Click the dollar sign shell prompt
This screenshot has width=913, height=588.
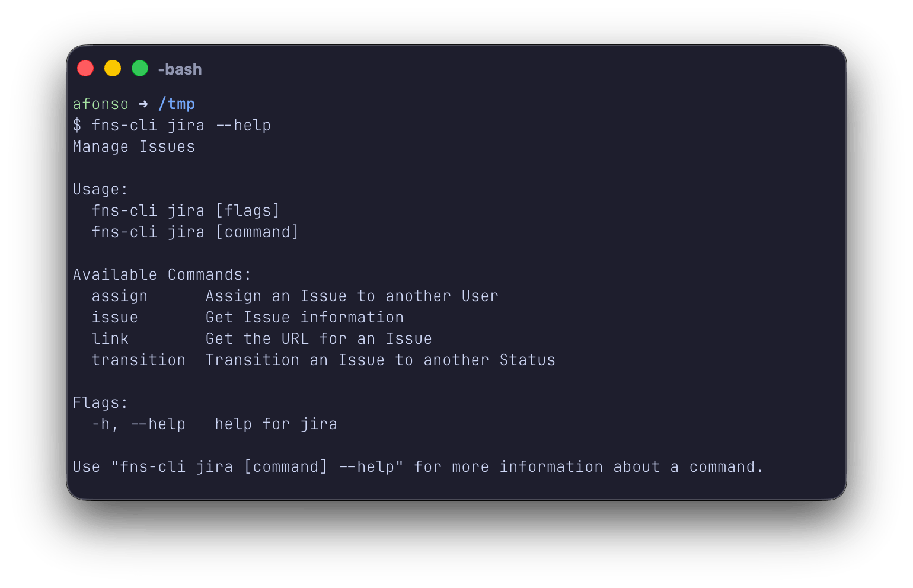[76, 125]
